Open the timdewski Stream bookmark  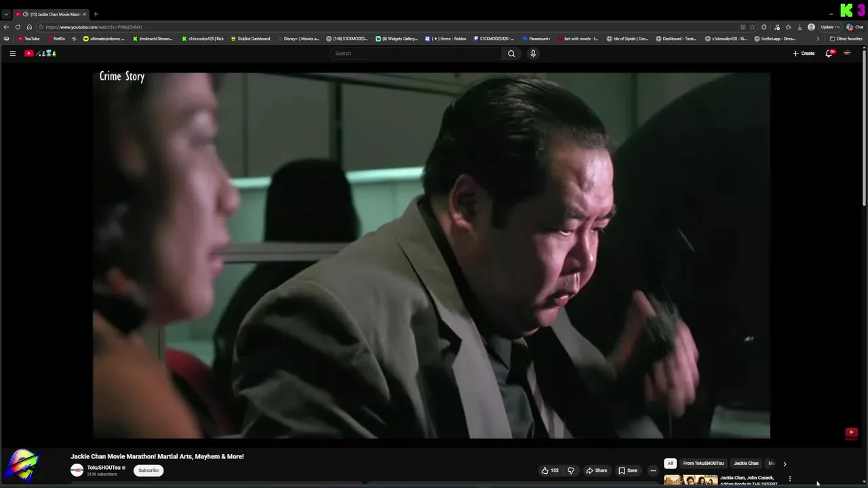click(152, 39)
